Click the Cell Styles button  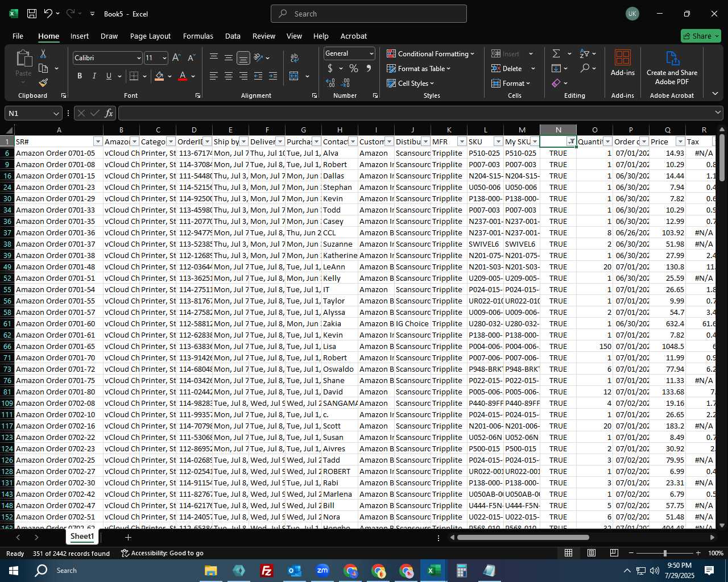(x=411, y=83)
